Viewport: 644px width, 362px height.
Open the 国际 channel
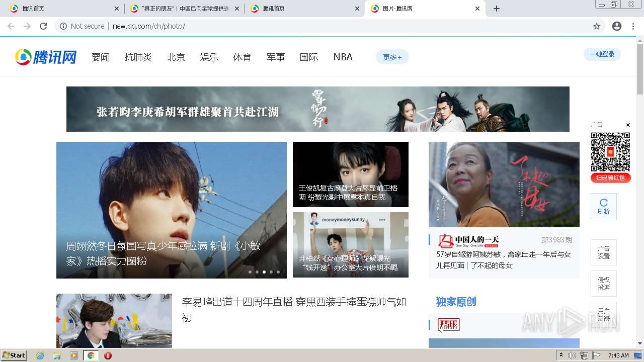pos(309,57)
